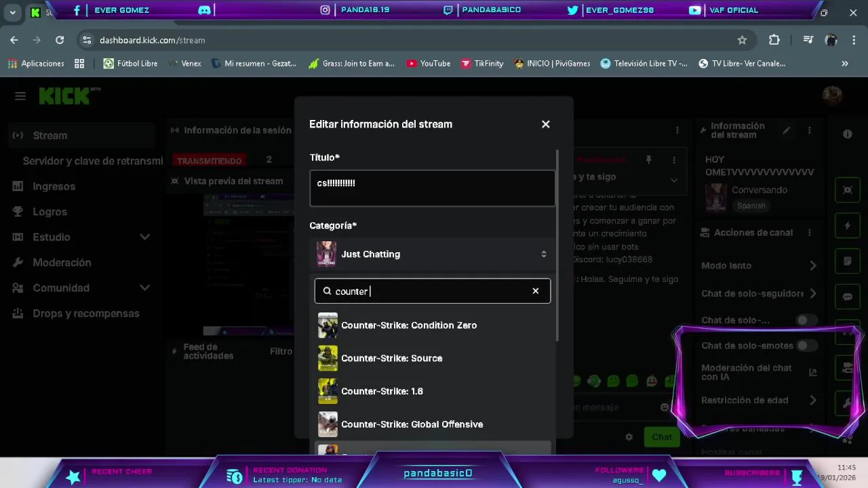Open YouTube bookmark
This screenshot has width=868, height=488.
(x=429, y=63)
